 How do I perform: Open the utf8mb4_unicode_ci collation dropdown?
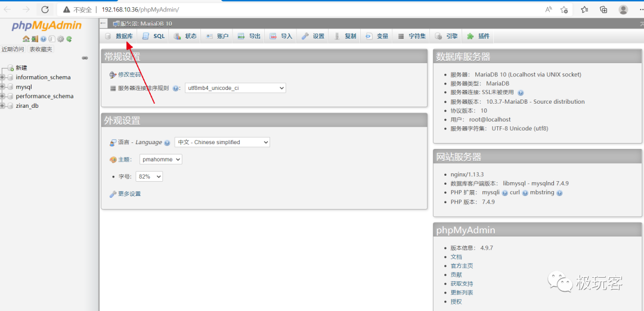tap(236, 88)
